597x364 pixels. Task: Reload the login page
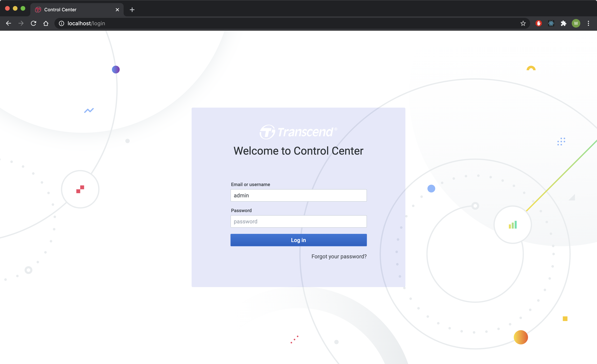[33, 23]
